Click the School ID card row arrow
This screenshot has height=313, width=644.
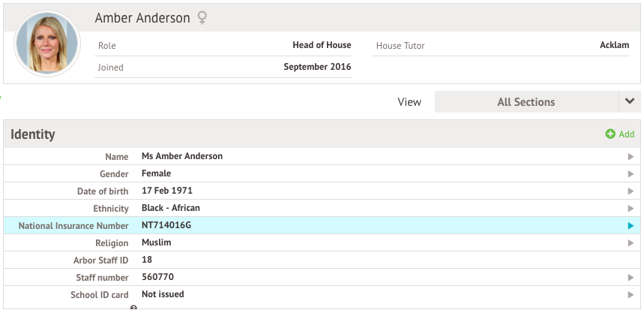point(631,295)
